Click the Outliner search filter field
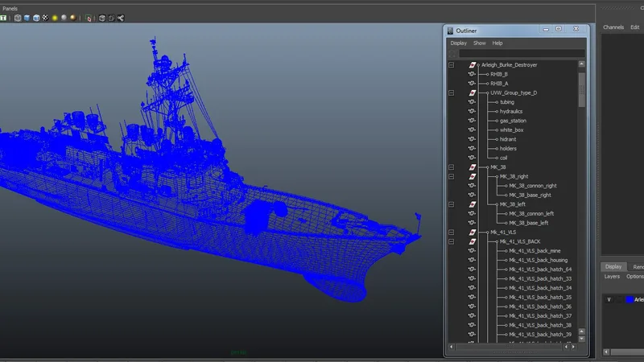 click(x=522, y=53)
